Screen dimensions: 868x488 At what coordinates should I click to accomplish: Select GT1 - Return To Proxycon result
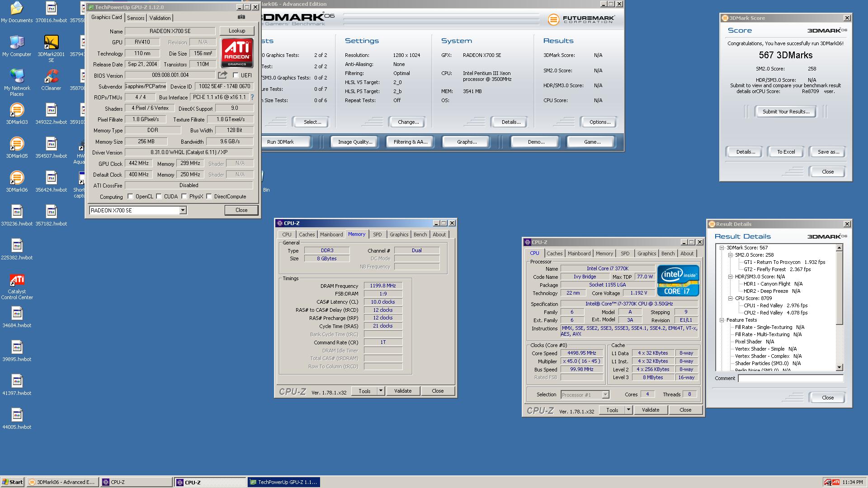click(x=784, y=262)
